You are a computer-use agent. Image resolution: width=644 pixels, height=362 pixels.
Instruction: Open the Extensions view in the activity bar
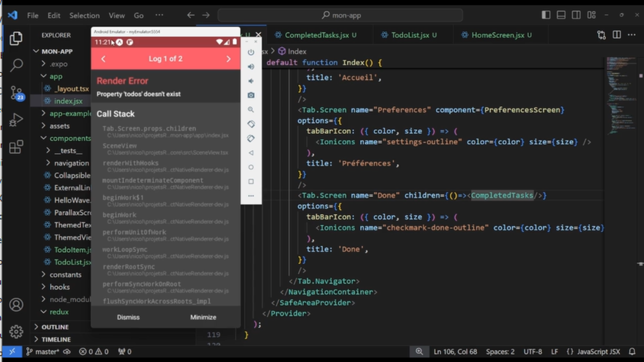coord(17,146)
